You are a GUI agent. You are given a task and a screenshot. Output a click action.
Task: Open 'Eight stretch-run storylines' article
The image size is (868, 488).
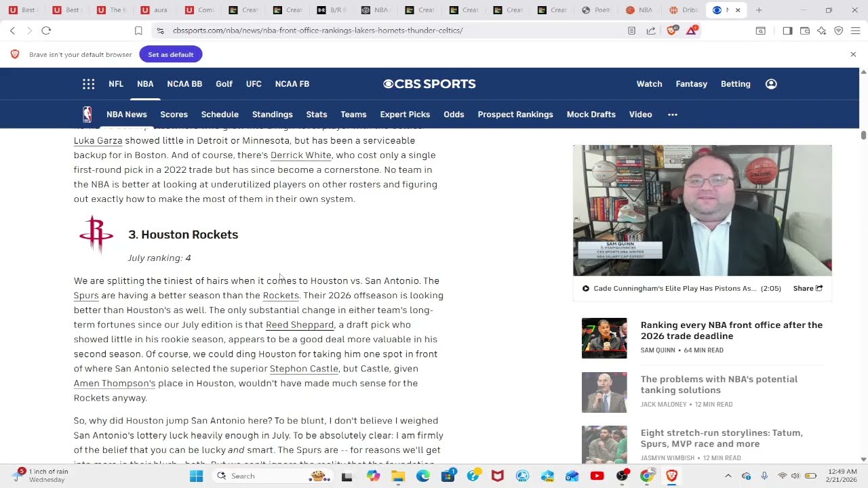tap(722, 439)
